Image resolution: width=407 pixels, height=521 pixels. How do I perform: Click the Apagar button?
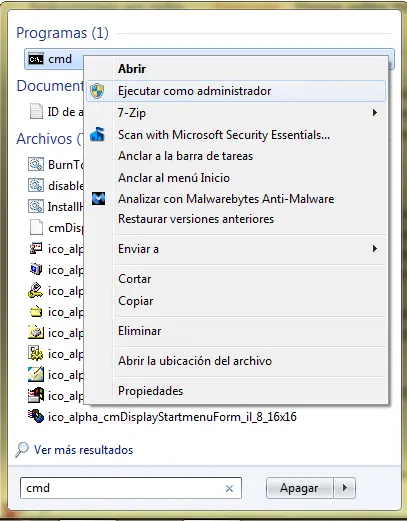coord(299,488)
